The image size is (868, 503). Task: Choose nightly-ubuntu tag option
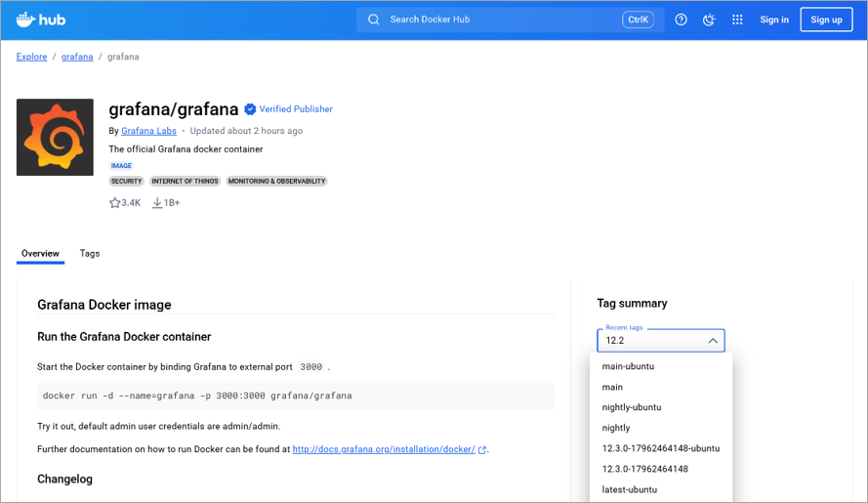(x=632, y=407)
